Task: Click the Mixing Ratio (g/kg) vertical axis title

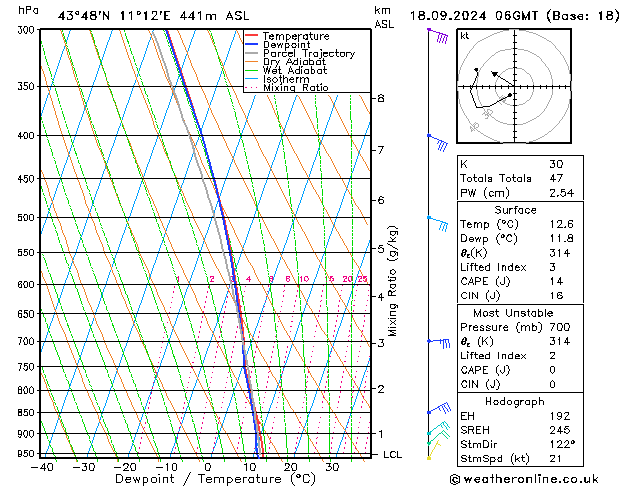Action: click(x=392, y=281)
